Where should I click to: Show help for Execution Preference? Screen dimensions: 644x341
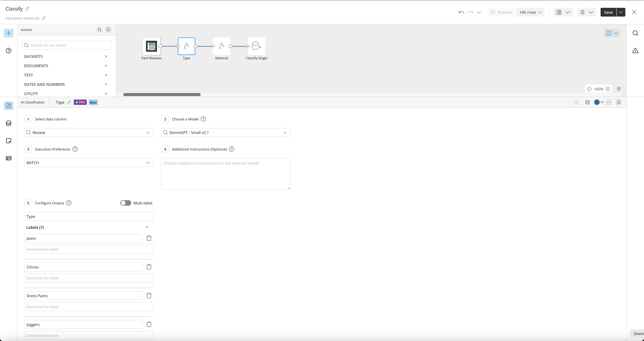click(75, 149)
